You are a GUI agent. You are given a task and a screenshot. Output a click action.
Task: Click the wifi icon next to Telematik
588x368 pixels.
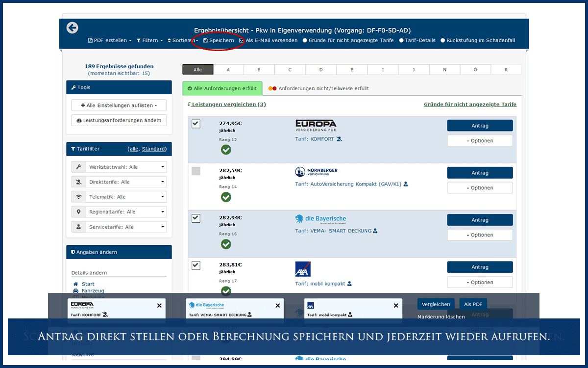coord(78,196)
